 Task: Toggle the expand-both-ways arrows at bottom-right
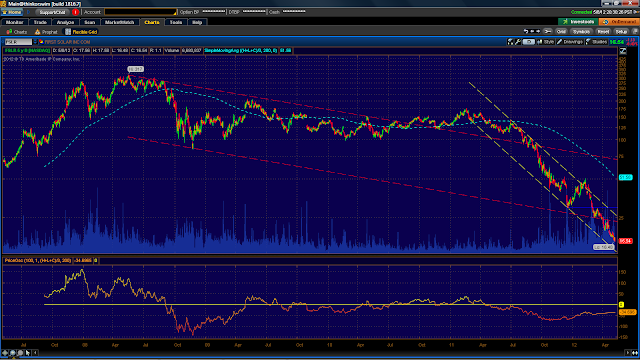tap(635, 353)
